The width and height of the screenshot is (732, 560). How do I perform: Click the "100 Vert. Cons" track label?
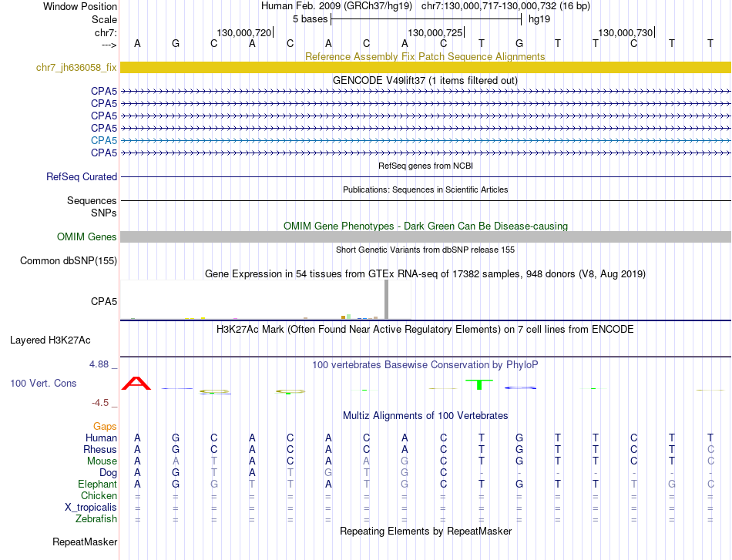coord(43,383)
